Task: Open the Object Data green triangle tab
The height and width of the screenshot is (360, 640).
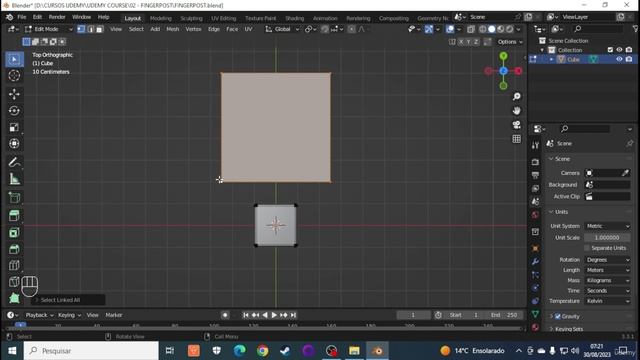Action: (x=536, y=314)
